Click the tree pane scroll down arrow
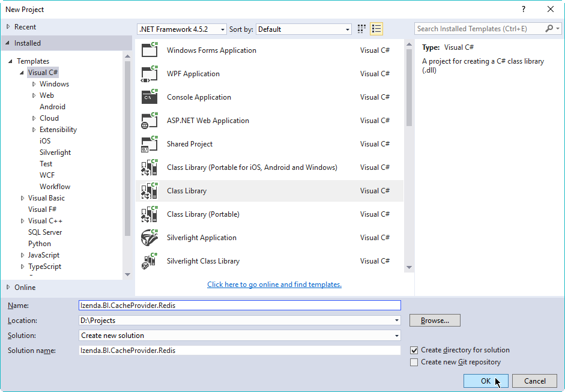 click(x=127, y=274)
